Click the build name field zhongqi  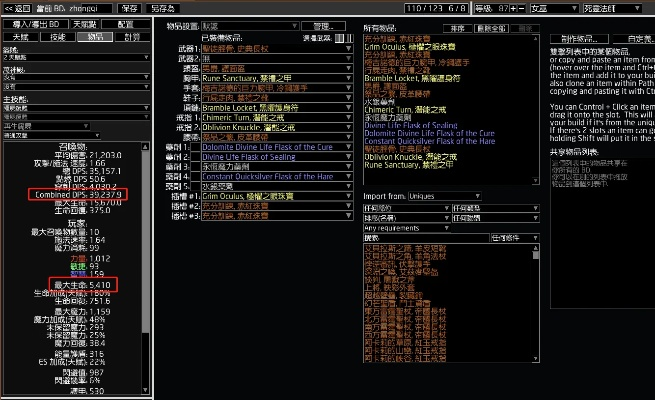tap(90, 8)
